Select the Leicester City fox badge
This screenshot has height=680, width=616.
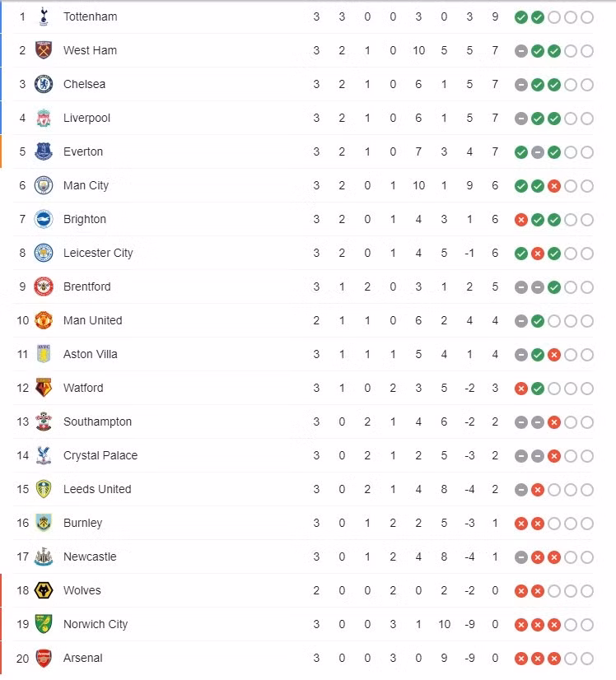(x=43, y=253)
